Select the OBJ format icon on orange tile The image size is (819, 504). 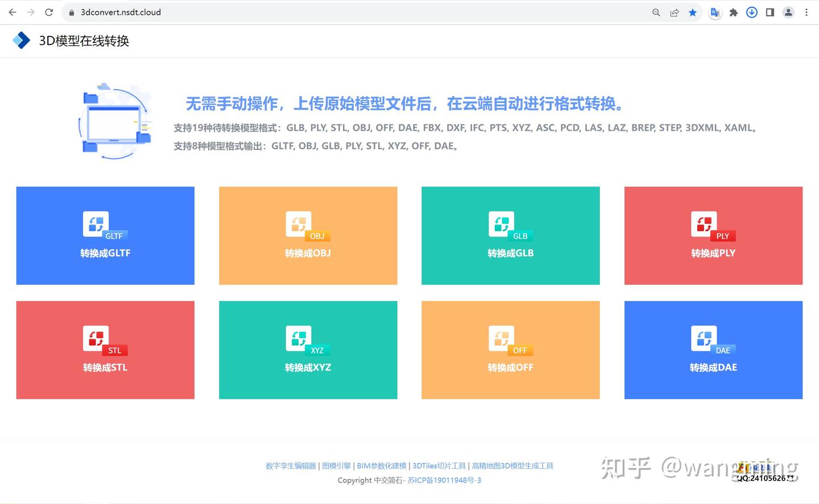pyautogui.click(x=299, y=223)
